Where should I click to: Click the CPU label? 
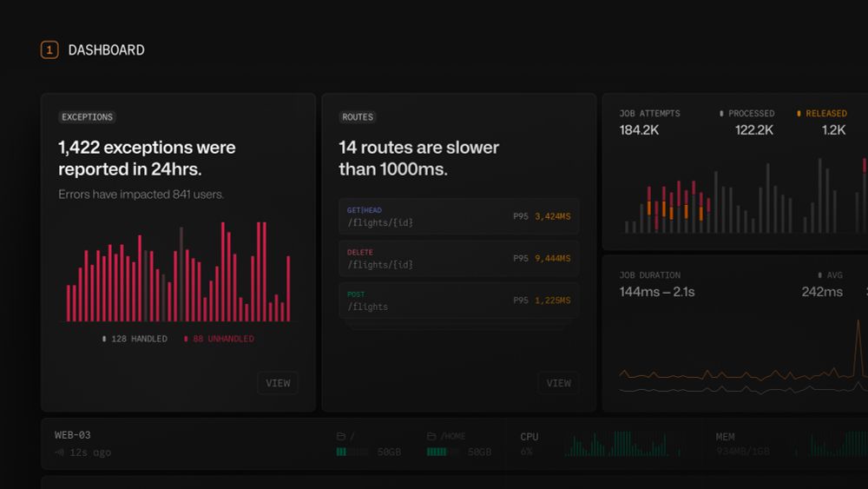tap(529, 436)
